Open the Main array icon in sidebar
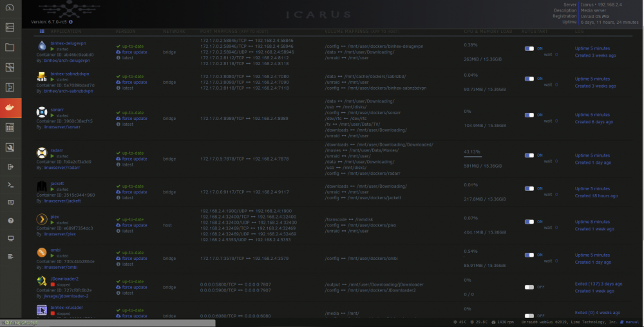The height and width of the screenshot is (327, 644). (10, 28)
